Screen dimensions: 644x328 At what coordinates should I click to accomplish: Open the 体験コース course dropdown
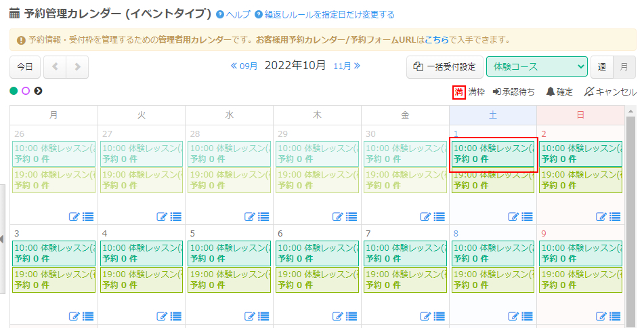point(536,67)
